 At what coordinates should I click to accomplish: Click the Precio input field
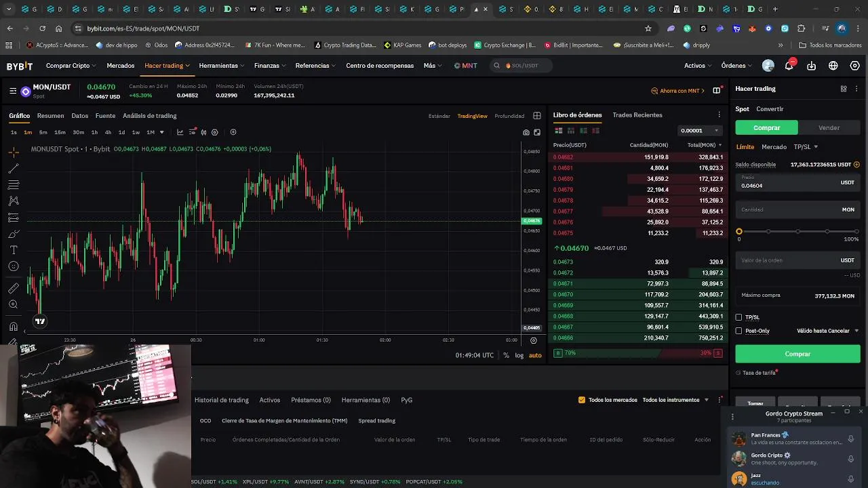(x=797, y=182)
